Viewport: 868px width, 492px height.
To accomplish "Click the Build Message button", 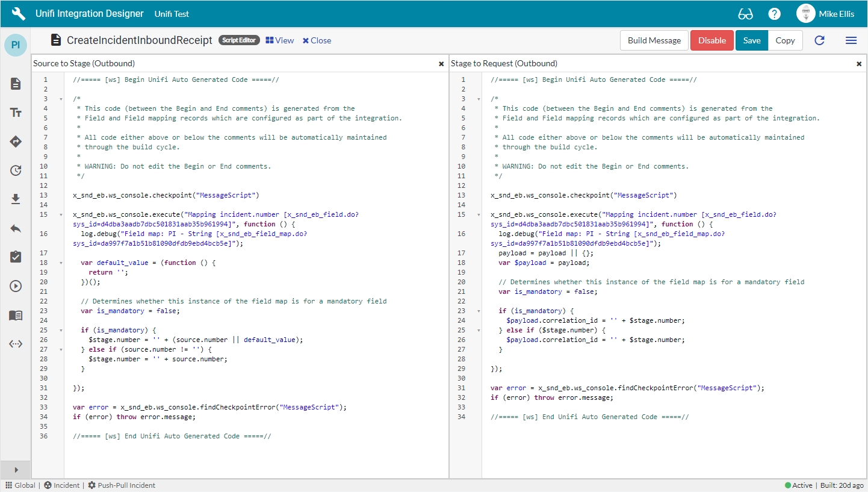I will click(654, 40).
